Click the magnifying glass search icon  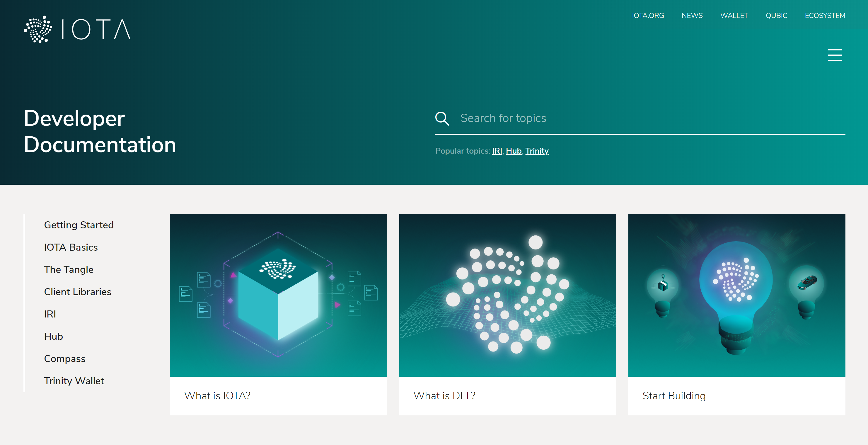pos(442,118)
